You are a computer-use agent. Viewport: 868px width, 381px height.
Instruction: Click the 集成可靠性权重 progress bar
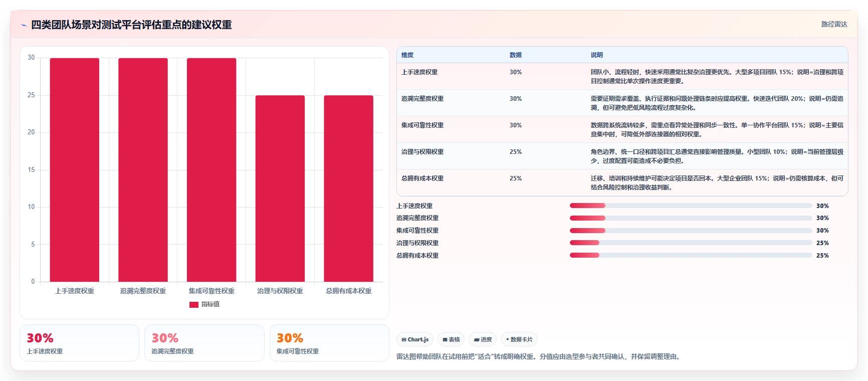691,231
